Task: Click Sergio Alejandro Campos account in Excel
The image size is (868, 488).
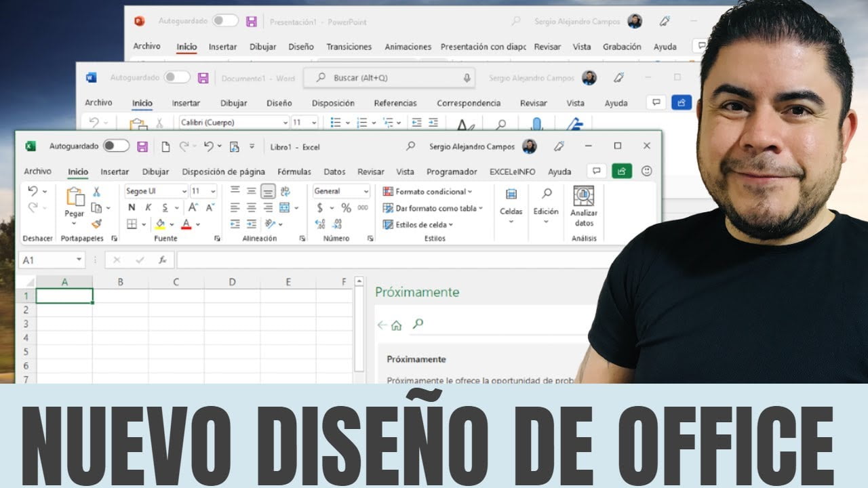Action: click(x=472, y=146)
